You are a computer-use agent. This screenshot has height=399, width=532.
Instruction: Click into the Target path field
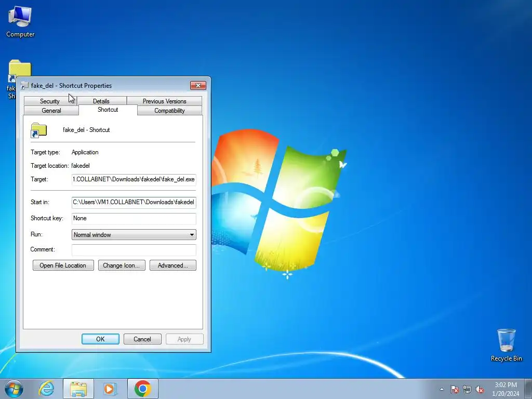click(134, 179)
